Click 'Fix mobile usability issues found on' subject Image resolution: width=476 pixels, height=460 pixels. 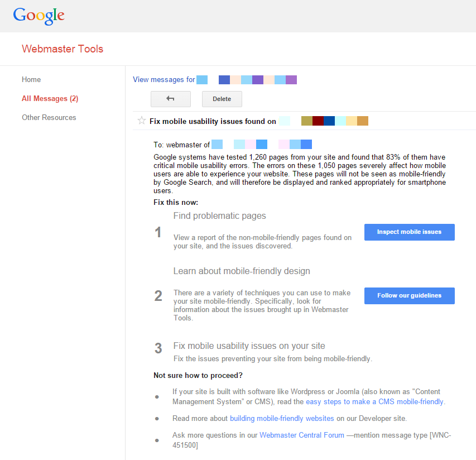pos(213,122)
